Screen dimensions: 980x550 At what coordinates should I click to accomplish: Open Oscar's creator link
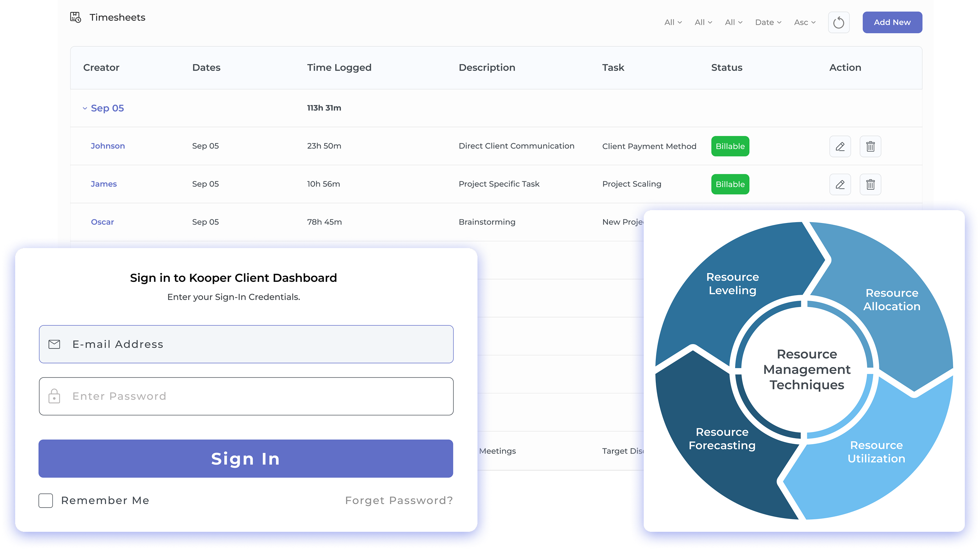point(102,222)
